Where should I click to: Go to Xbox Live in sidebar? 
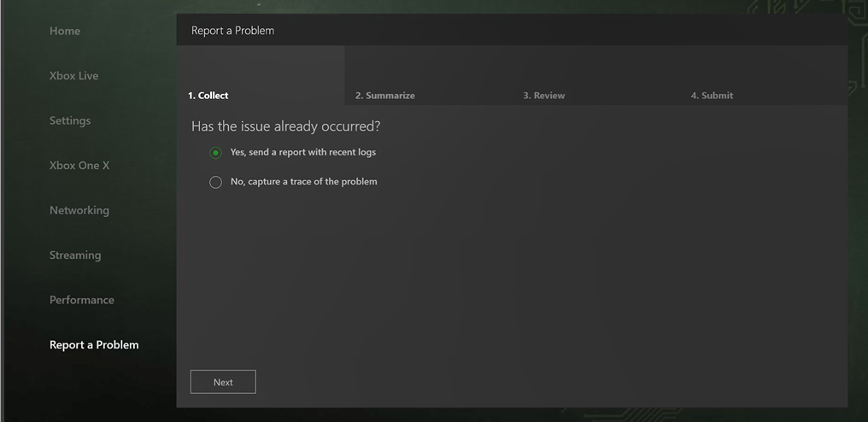click(x=73, y=76)
